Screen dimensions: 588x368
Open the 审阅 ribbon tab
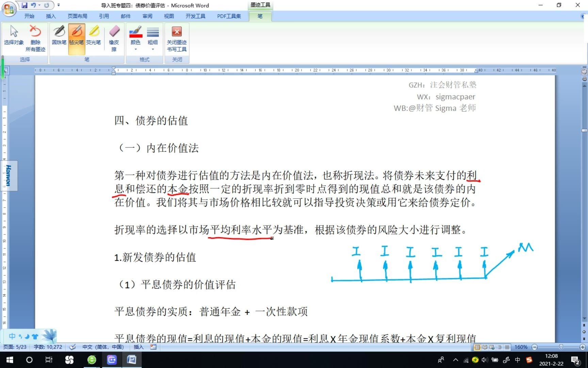[x=147, y=16]
